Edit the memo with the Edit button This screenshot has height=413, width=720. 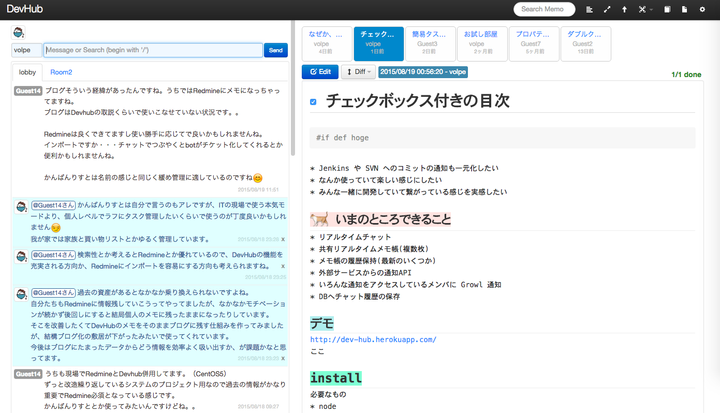(x=320, y=72)
